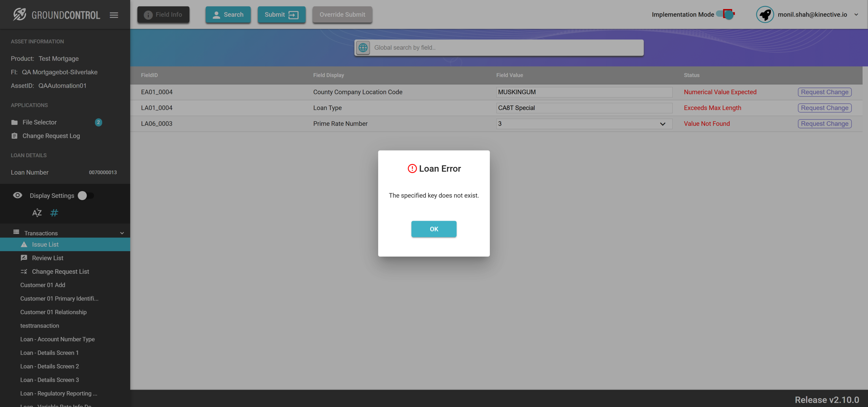This screenshot has height=407, width=868.
Task: Click the Submit button in the top toolbar
Action: click(x=281, y=15)
